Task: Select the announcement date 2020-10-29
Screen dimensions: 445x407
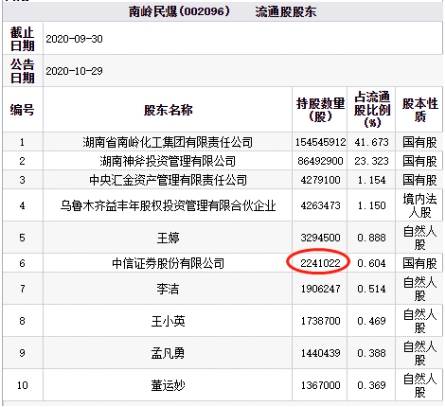Action: click(74, 71)
